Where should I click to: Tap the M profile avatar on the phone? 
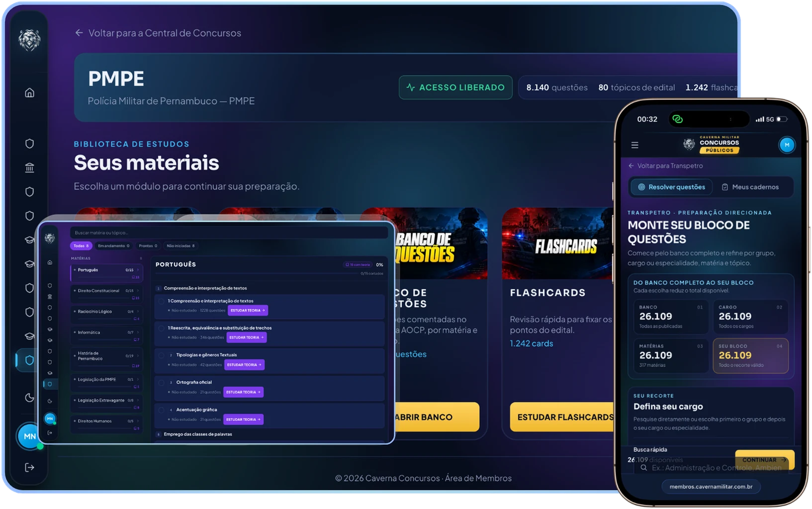(787, 145)
